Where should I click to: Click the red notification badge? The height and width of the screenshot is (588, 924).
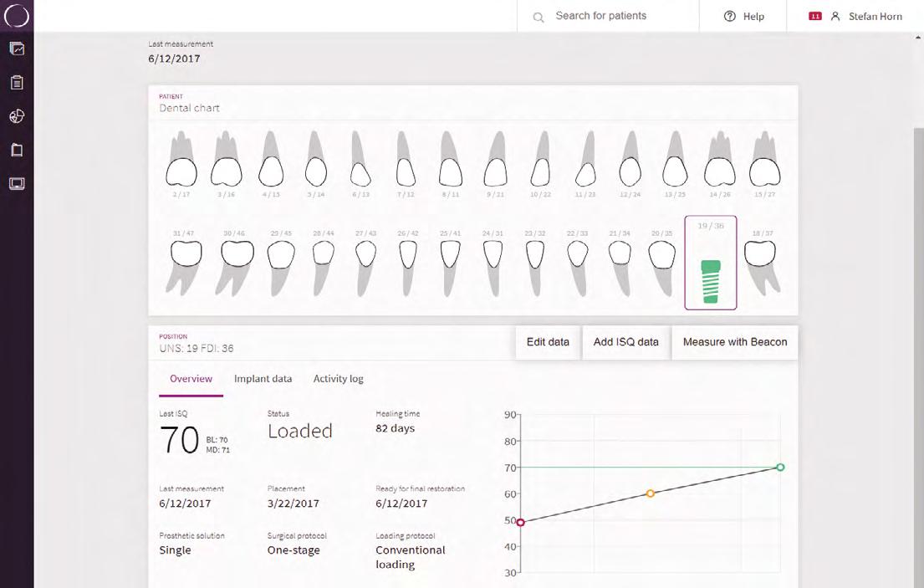click(x=815, y=17)
